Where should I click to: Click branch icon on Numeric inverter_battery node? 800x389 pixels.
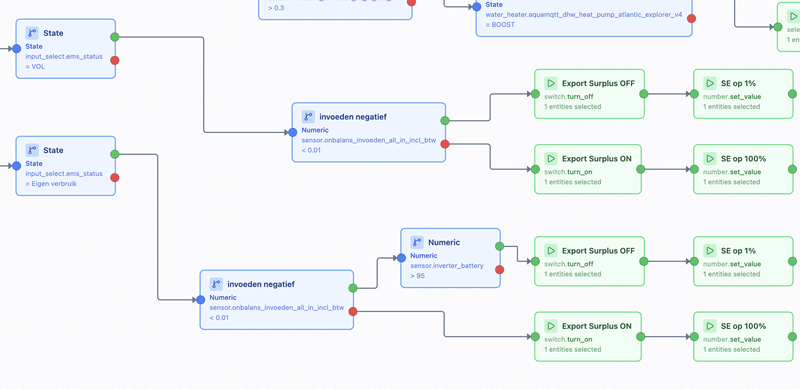[417, 242]
